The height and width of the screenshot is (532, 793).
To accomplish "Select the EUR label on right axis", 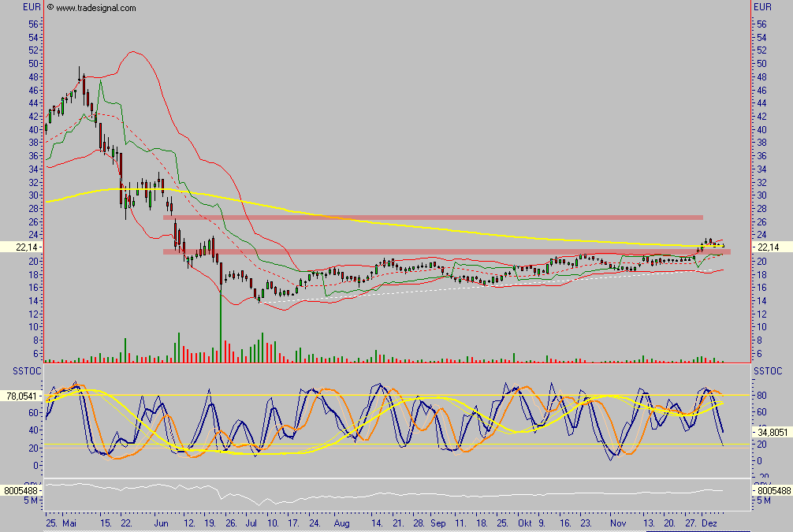I will click(x=762, y=7).
